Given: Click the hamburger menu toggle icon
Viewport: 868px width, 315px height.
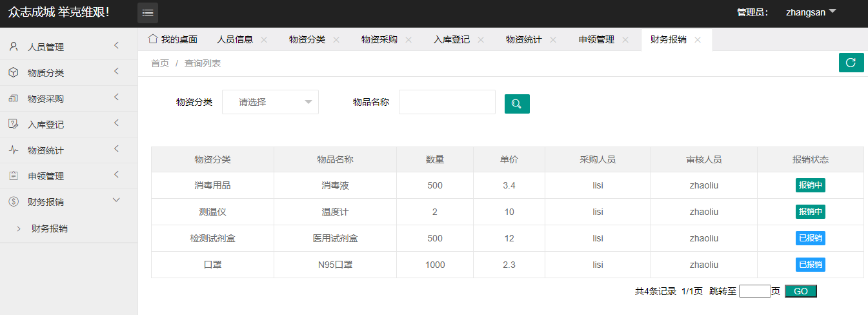Looking at the screenshot, I should [x=148, y=13].
